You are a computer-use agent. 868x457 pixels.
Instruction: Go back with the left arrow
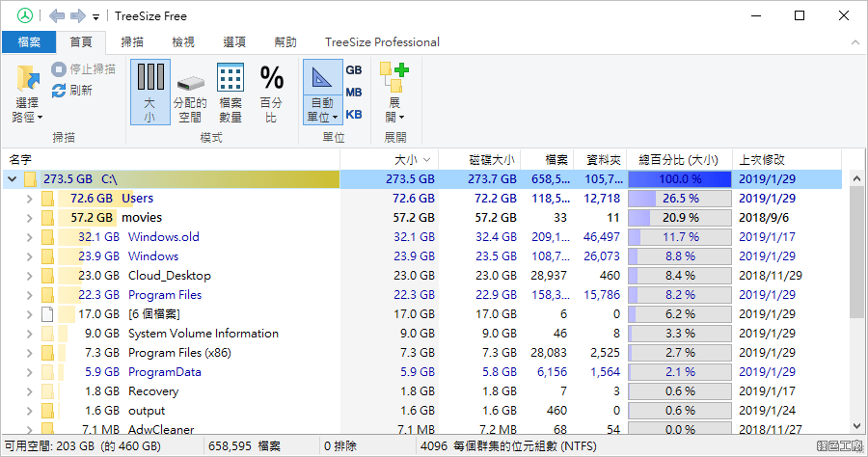[x=57, y=16]
